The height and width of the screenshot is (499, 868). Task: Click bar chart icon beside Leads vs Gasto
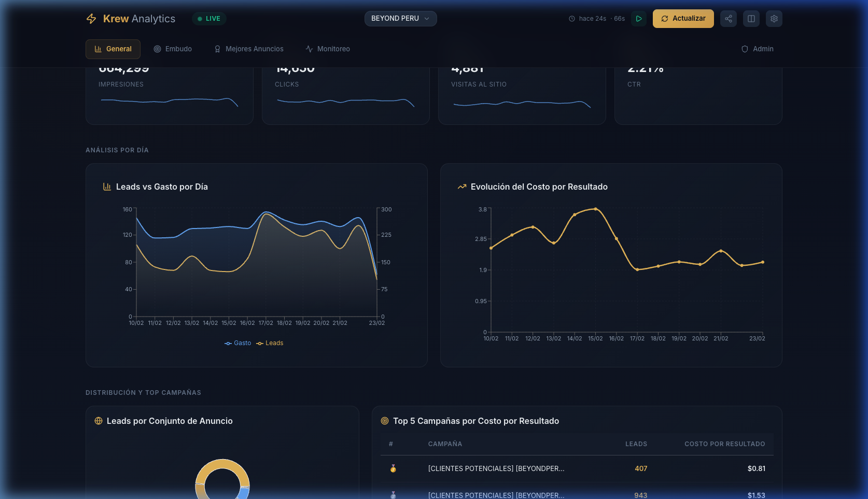[x=107, y=187]
